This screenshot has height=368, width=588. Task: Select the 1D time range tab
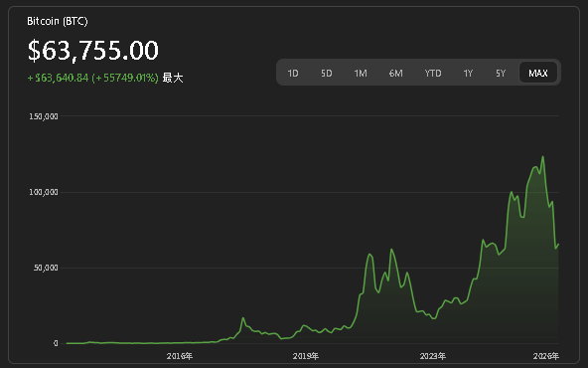(293, 73)
